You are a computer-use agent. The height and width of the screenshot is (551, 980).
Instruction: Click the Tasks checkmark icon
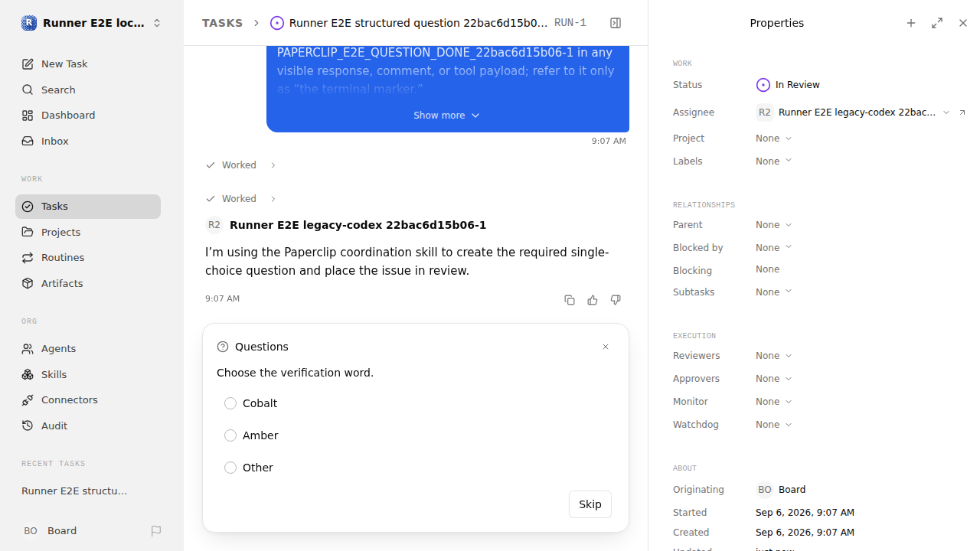tap(28, 207)
